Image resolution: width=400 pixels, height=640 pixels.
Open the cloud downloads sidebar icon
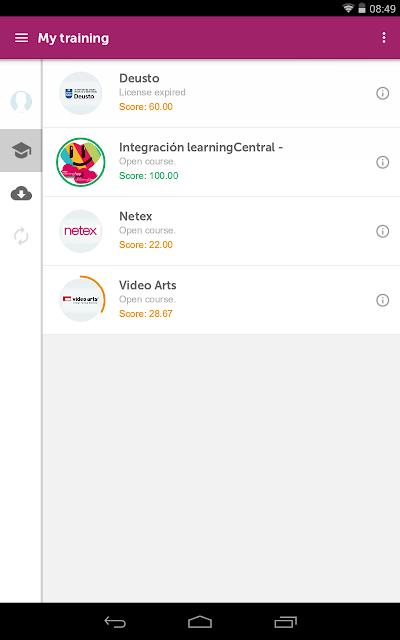(21, 193)
